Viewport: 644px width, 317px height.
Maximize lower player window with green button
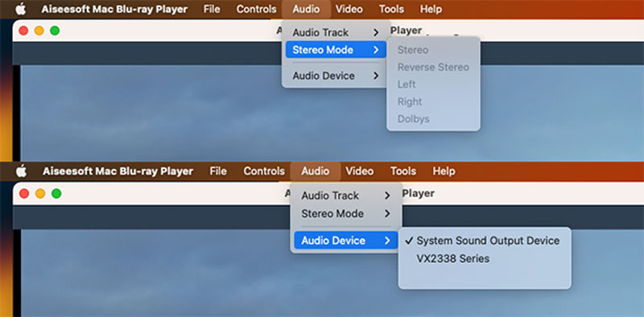pyautogui.click(x=56, y=193)
